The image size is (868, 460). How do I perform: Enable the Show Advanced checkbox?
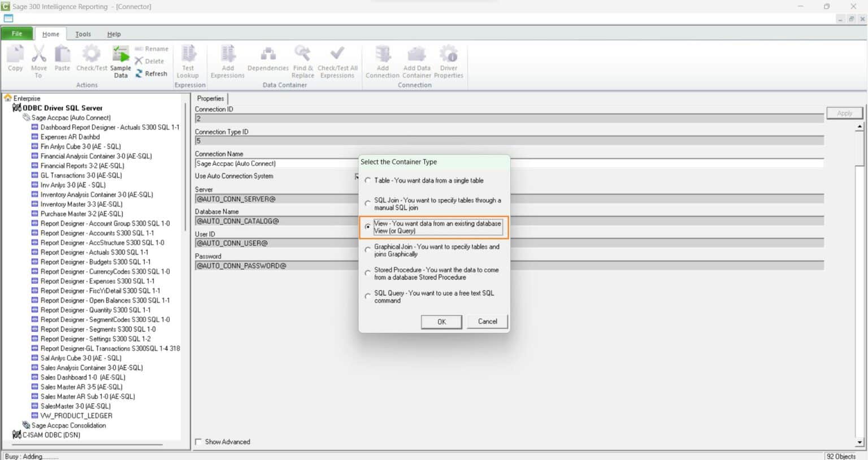click(198, 441)
